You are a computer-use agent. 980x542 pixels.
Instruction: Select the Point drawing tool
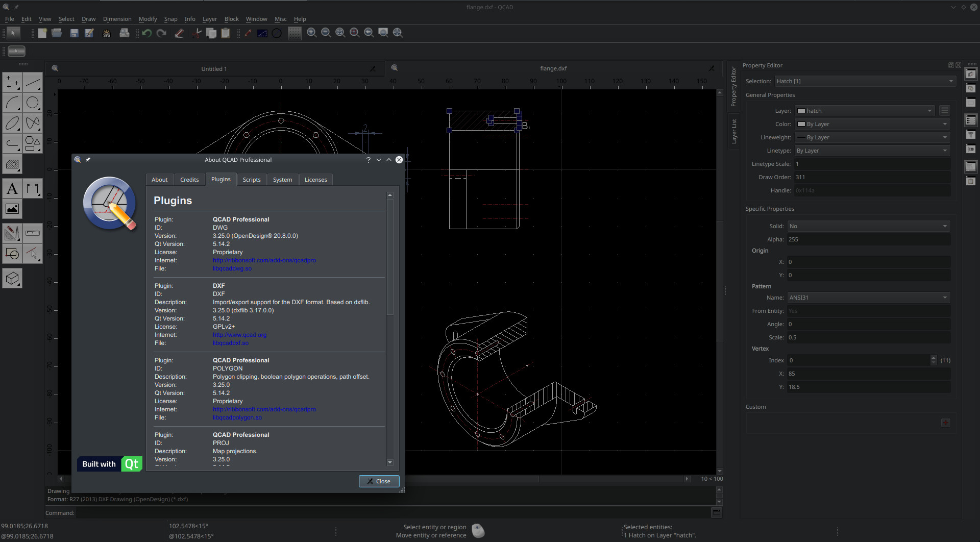coord(12,82)
